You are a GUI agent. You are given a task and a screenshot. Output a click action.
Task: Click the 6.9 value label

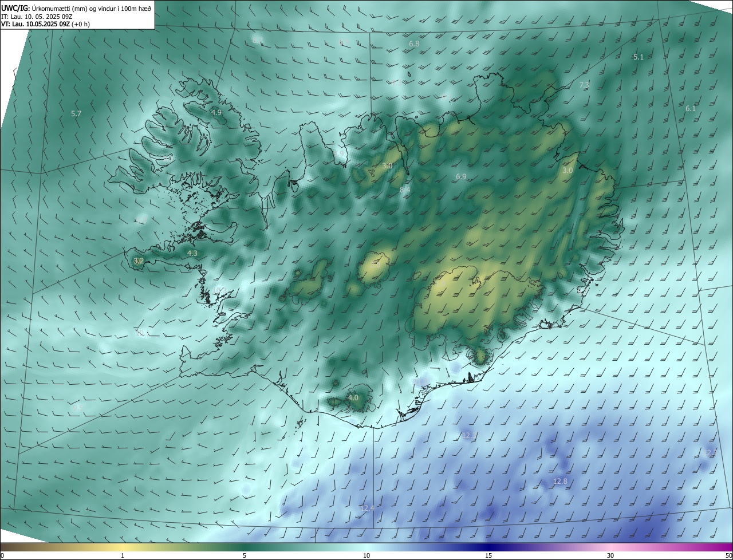click(x=461, y=176)
